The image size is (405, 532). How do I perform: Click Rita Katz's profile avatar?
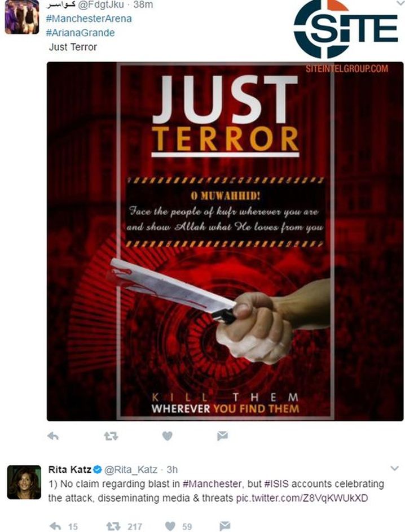24,482
